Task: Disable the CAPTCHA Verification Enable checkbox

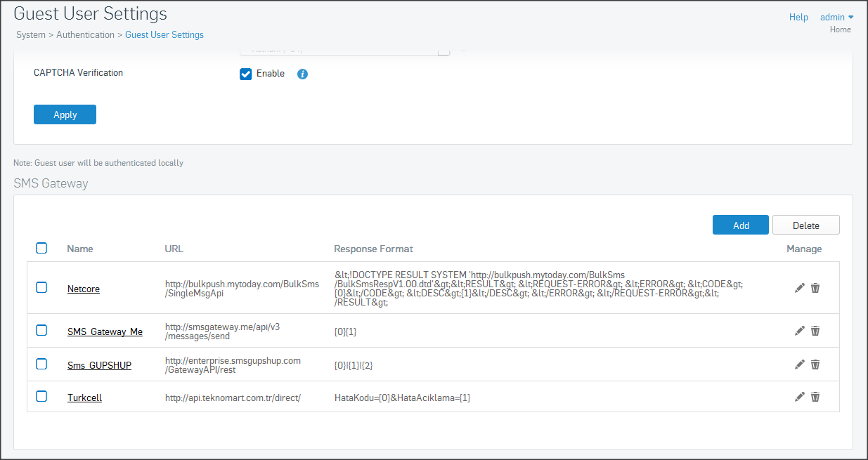Action: pyautogui.click(x=246, y=74)
